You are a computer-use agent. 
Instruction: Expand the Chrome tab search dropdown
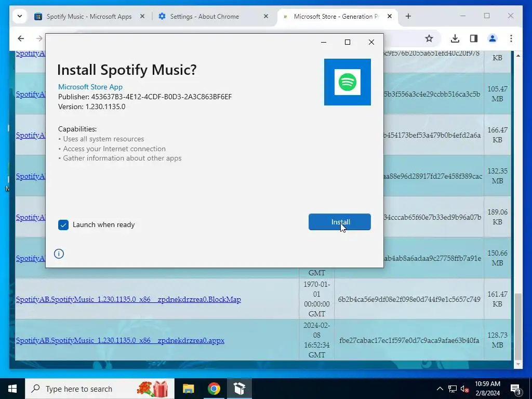(20, 16)
